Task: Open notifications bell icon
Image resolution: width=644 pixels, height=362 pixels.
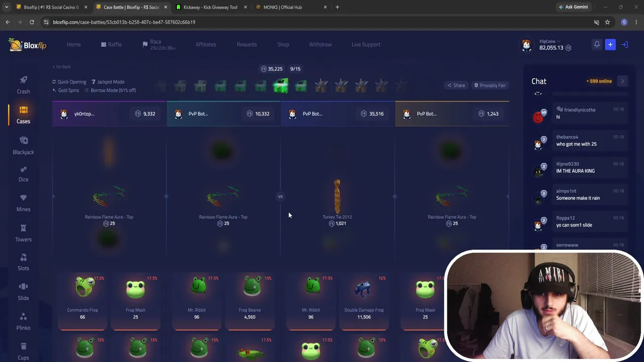Action: [597, 44]
